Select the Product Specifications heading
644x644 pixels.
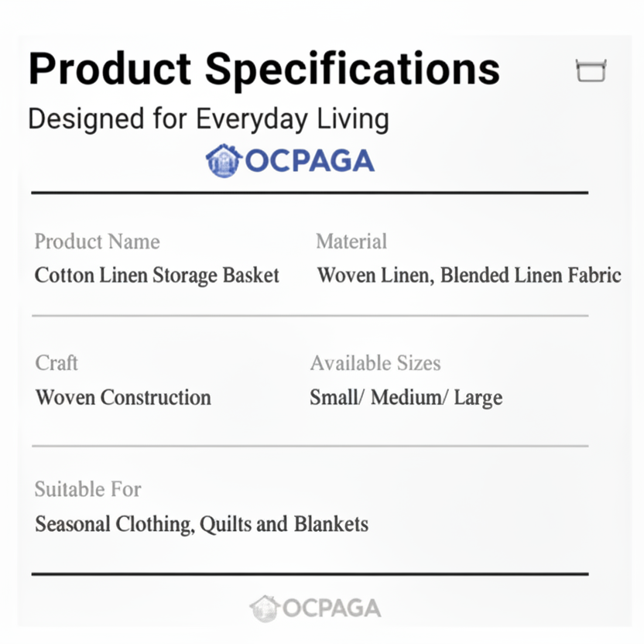(264, 69)
